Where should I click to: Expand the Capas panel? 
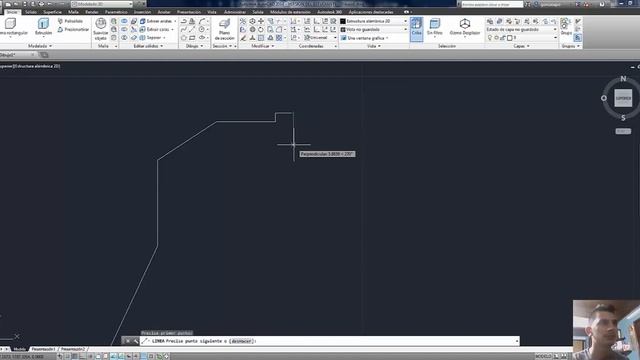[521, 46]
